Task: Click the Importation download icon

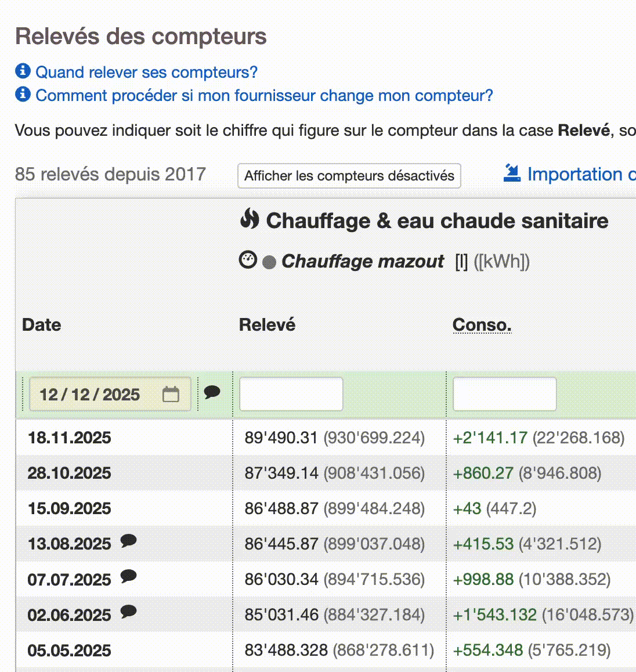Action: pyautogui.click(x=512, y=173)
